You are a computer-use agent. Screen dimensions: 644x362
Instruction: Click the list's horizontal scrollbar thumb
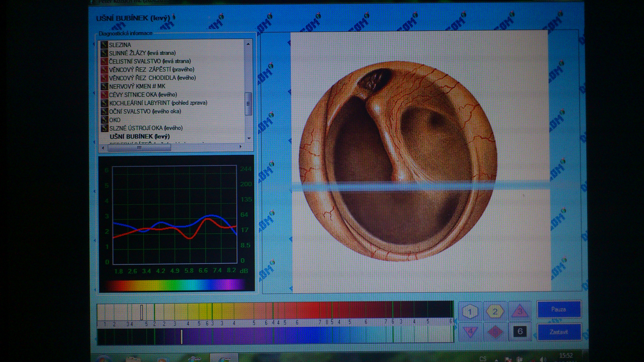(139, 148)
